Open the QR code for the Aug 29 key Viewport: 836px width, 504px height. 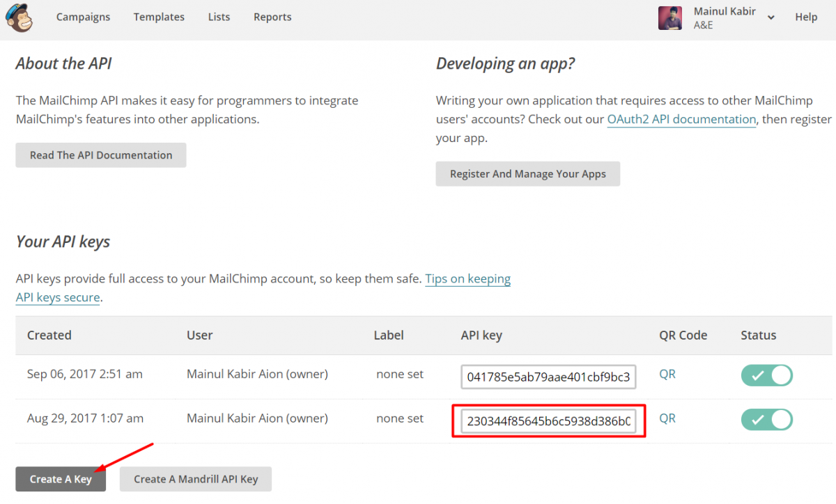[667, 418]
